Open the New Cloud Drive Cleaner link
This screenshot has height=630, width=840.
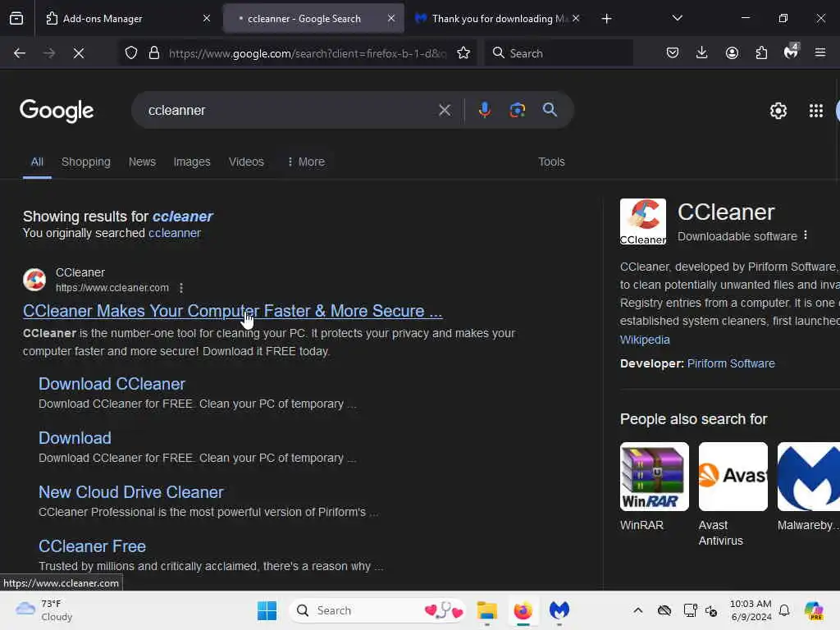point(130,492)
